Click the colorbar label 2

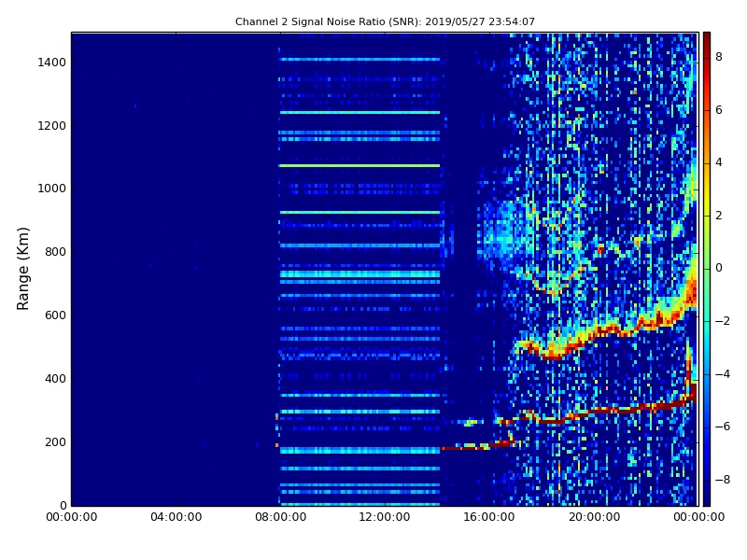pos(719,216)
